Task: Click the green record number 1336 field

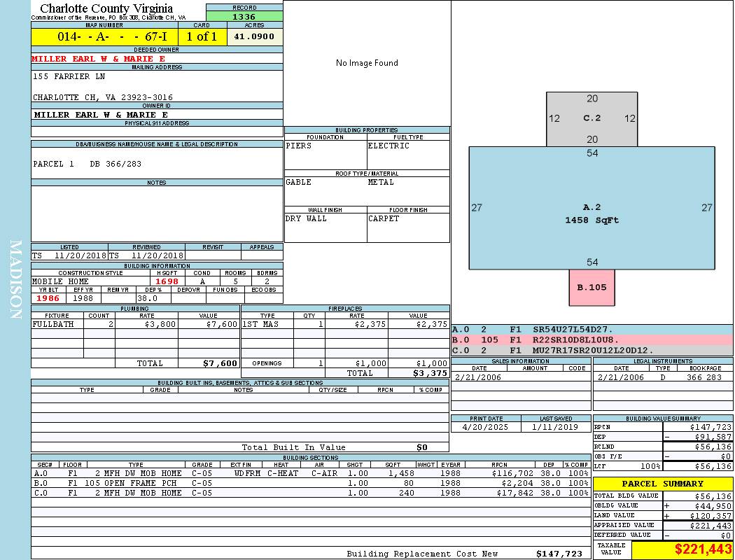Action: [244, 16]
